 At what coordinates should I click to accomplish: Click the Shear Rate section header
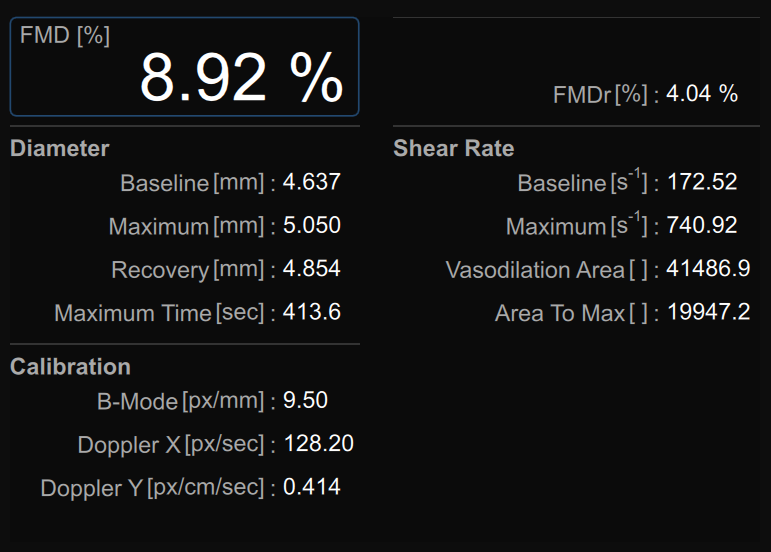pyautogui.click(x=453, y=149)
